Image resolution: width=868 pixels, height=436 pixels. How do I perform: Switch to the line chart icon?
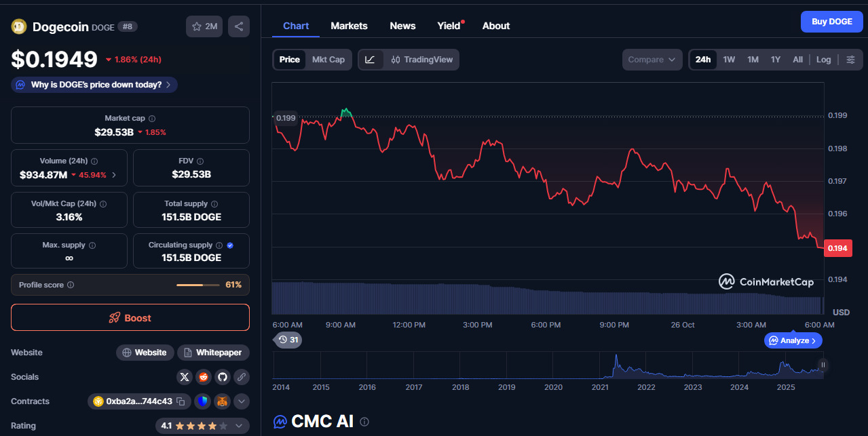click(370, 60)
